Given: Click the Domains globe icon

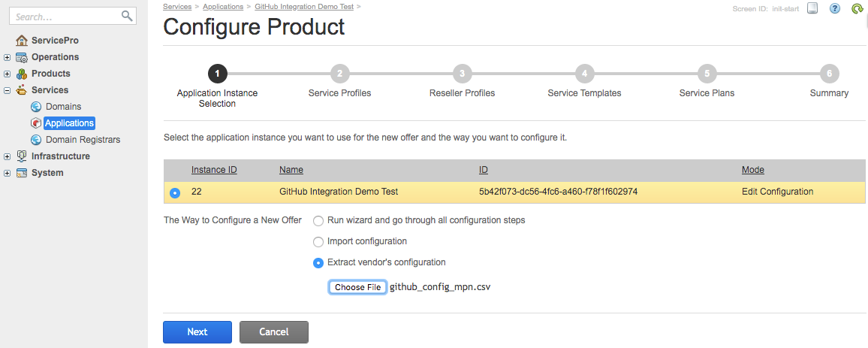Looking at the screenshot, I should pyautogui.click(x=36, y=107).
